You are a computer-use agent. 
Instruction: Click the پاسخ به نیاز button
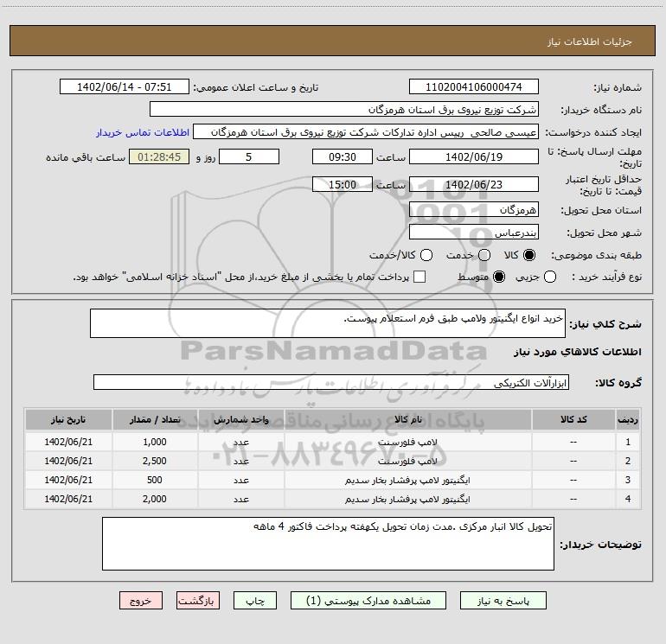tap(503, 600)
